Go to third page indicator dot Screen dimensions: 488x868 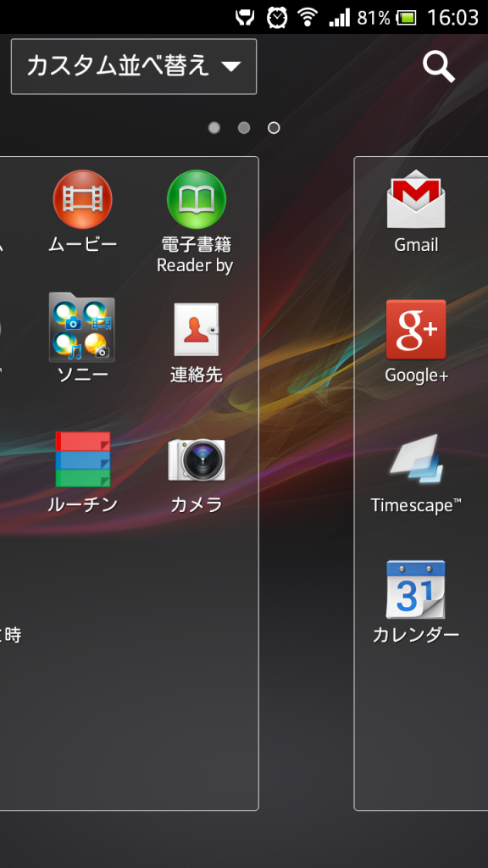274,128
